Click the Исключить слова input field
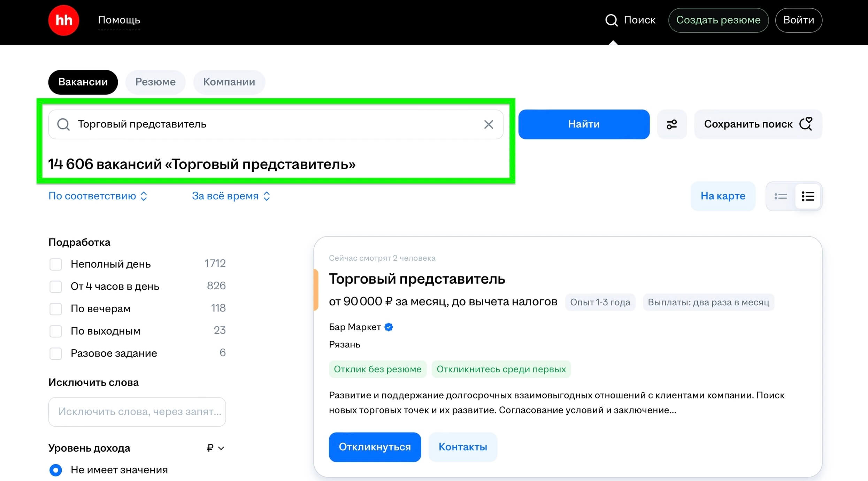This screenshot has height=481, width=868. [x=137, y=412]
